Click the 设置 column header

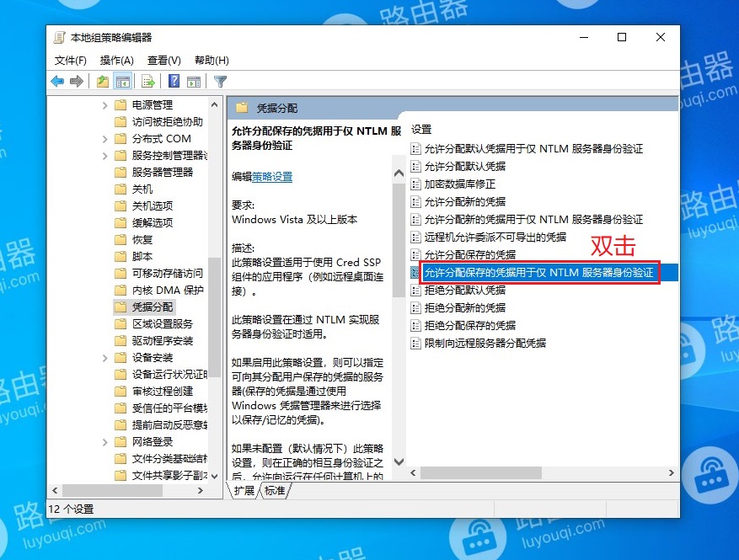click(421, 130)
